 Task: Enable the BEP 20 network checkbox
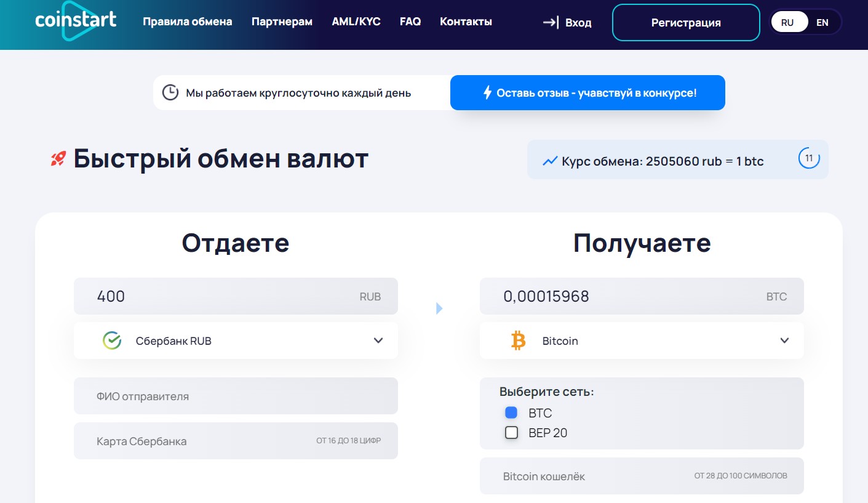(x=511, y=433)
